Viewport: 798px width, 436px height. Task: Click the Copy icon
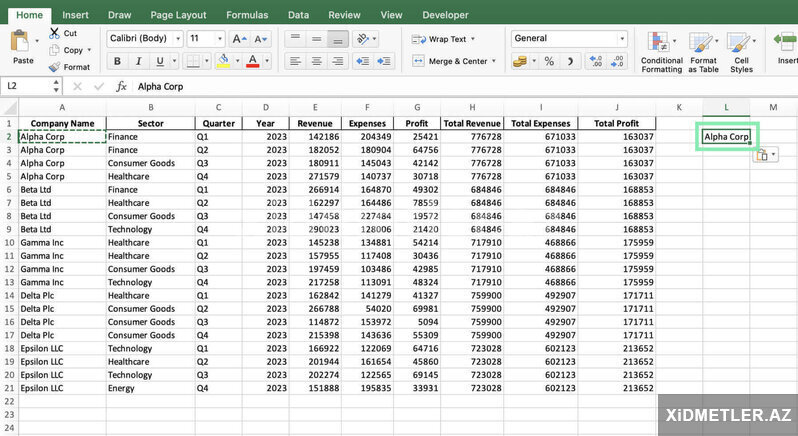(54, 50)
